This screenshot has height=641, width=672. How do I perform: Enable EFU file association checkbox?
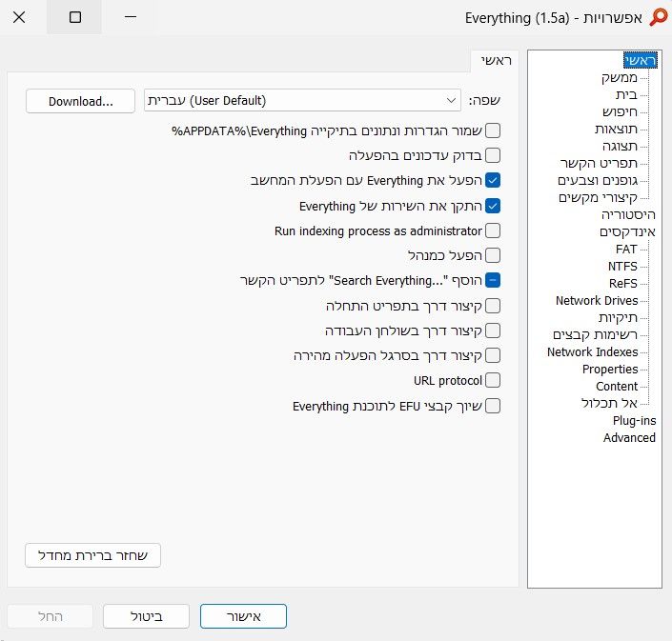coord(493,406)
